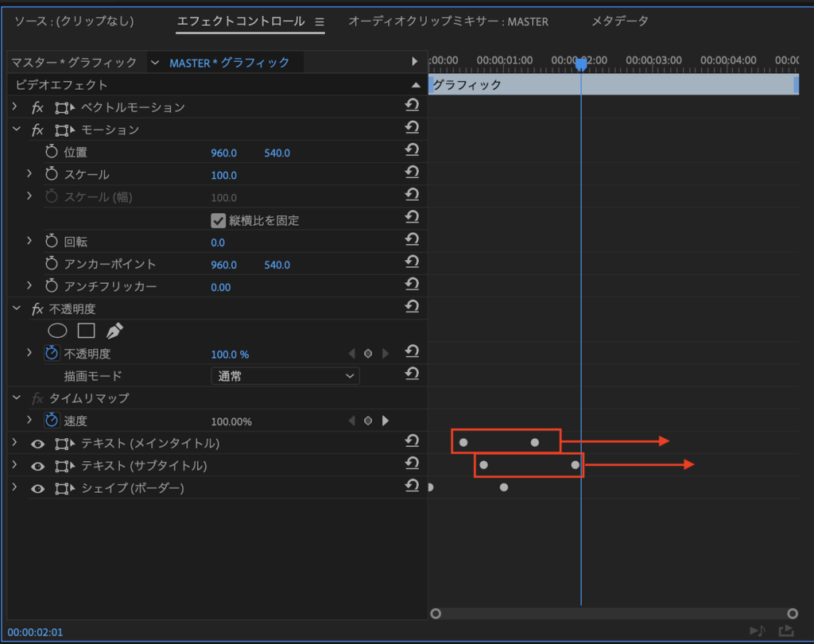This screenshot has width=814, height=644.
Task: Open the オーディオクリップミキサー tab
Action: coord(448,21)
